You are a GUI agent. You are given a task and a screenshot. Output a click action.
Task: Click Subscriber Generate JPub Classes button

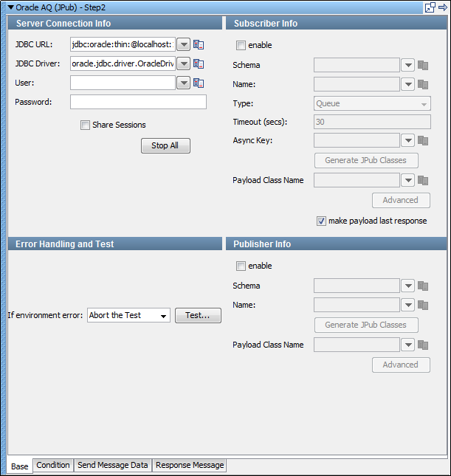366,160
